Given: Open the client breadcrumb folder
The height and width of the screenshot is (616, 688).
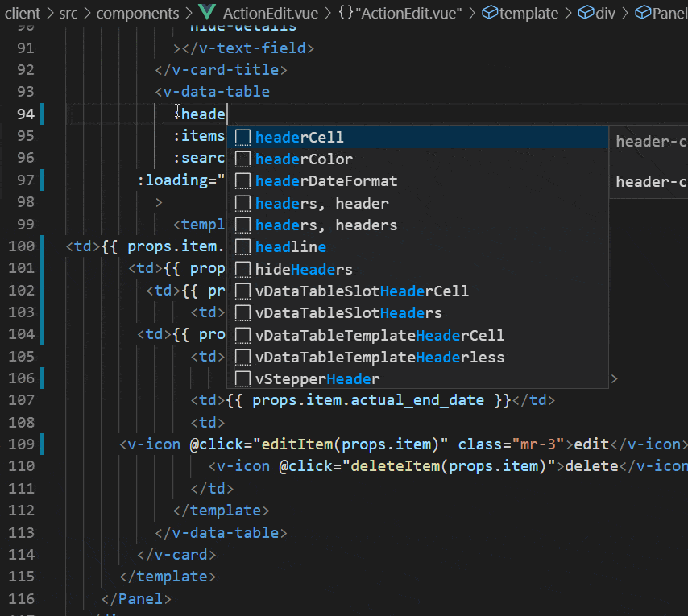Looking at the screenshot, I should pos(23,13).
